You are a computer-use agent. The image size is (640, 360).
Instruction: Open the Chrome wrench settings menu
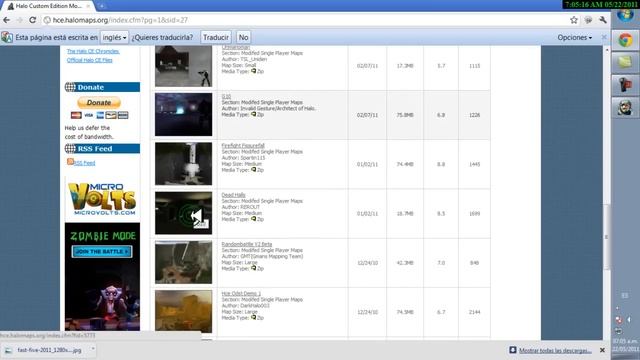pyautogui.click(x=603, y=20)
